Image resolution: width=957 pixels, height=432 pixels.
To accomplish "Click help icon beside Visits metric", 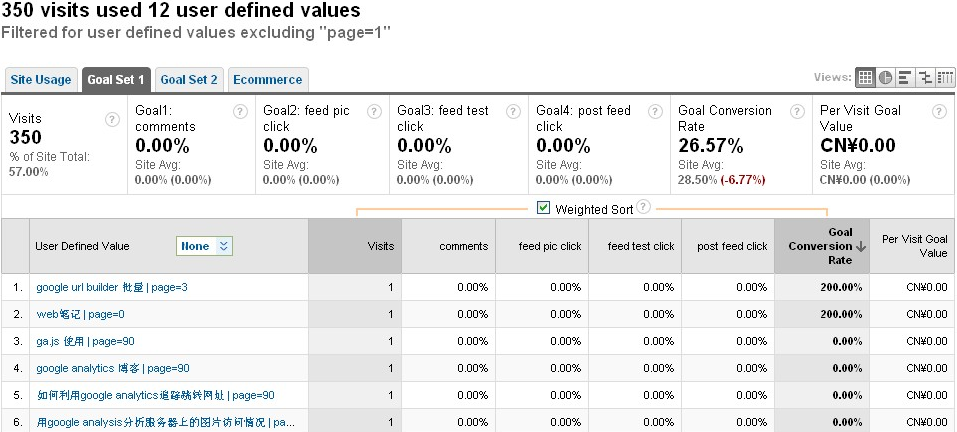I will click(x=112, y=119).
